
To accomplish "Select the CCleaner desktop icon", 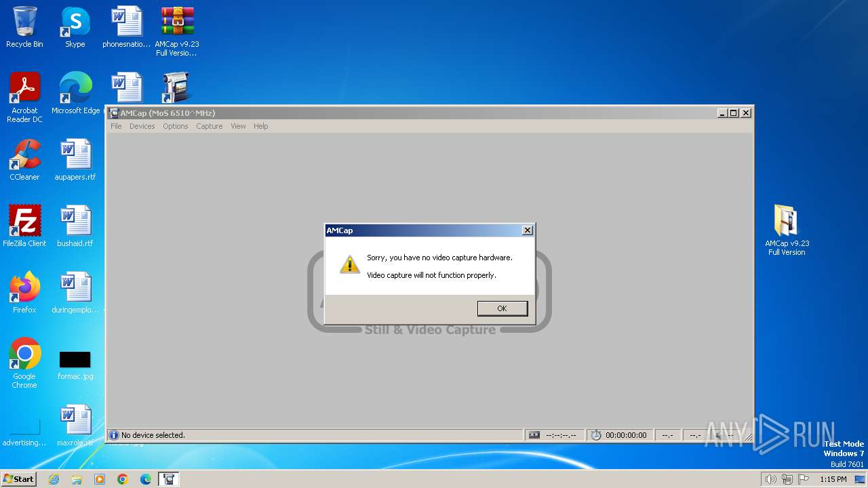I will [24, 160].
